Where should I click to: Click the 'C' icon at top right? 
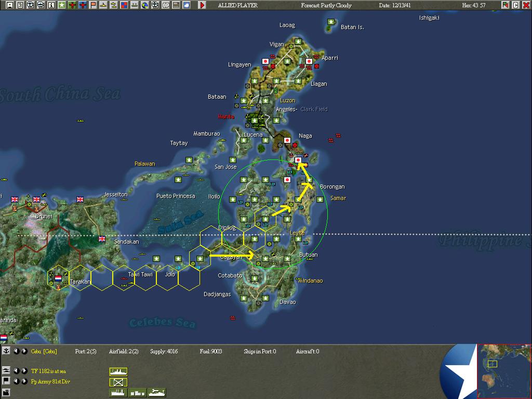pyautogui.click(x=515, y=5)
